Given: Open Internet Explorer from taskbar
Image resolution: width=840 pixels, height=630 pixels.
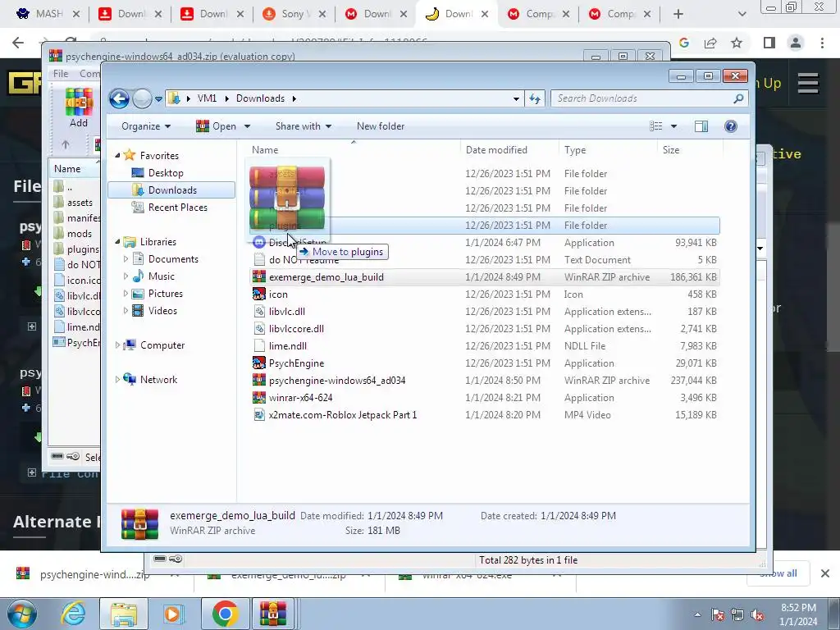Looking at the screenshot, I should tap(73, 614).
